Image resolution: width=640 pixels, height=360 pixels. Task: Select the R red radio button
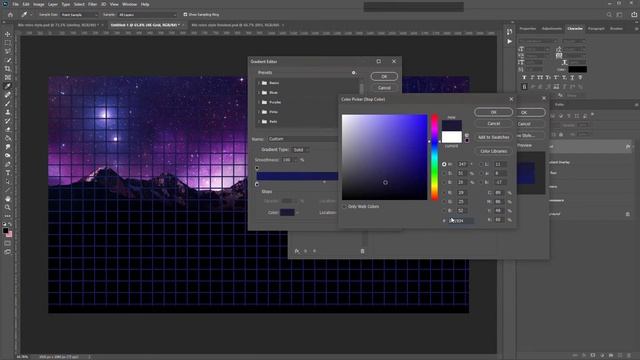(x=444, y=192)
